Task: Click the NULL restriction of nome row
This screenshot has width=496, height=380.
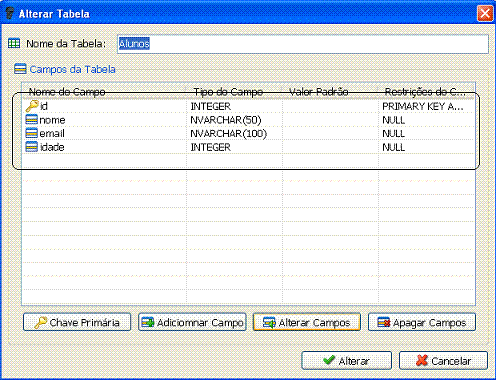Action: tap(394, 120)
